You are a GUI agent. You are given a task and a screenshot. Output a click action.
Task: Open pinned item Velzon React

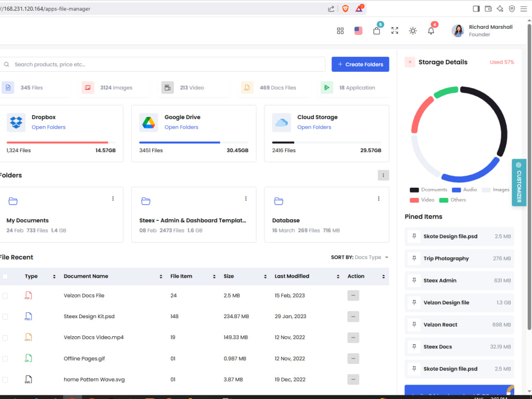460,325
